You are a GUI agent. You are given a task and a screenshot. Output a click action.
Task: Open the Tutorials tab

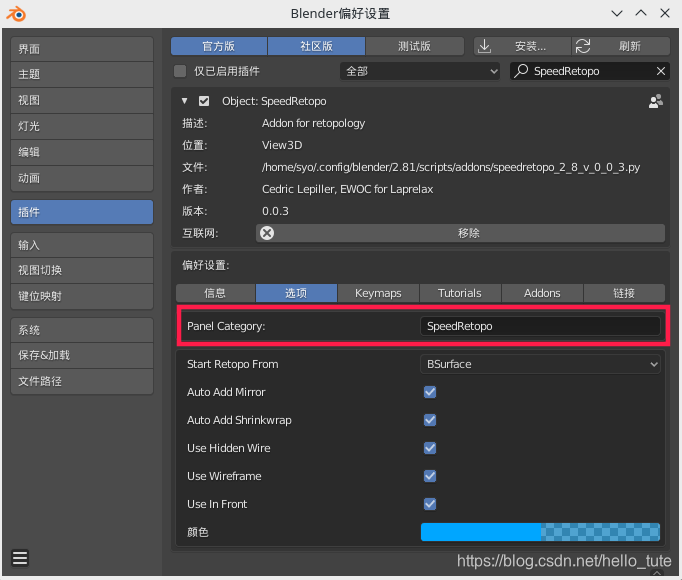pyautogui.click(x=460, y=293)
